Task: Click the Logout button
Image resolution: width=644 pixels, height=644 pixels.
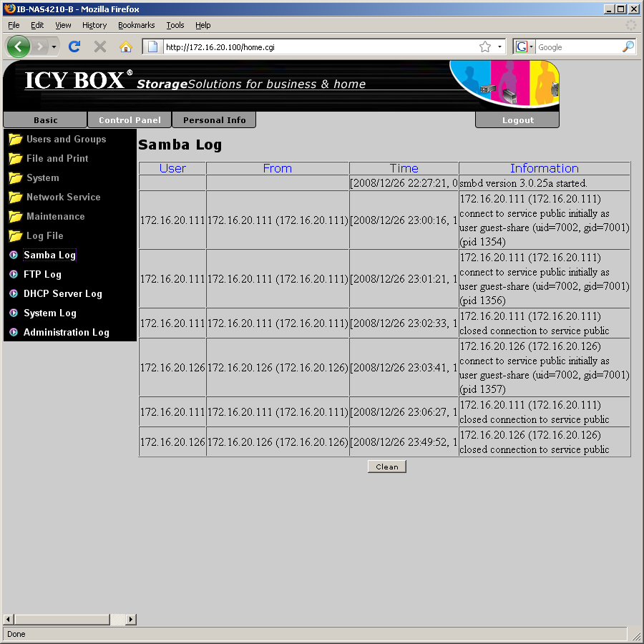Action: [517, 120]
